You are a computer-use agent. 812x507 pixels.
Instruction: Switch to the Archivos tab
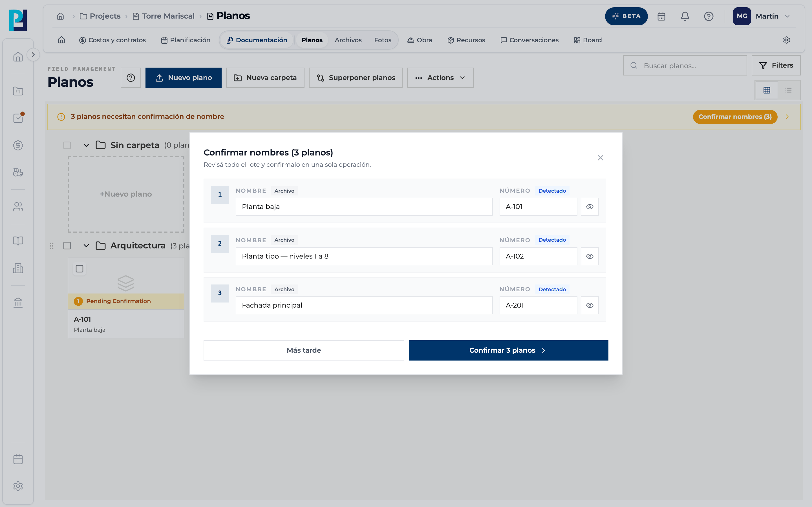(348, 40)
